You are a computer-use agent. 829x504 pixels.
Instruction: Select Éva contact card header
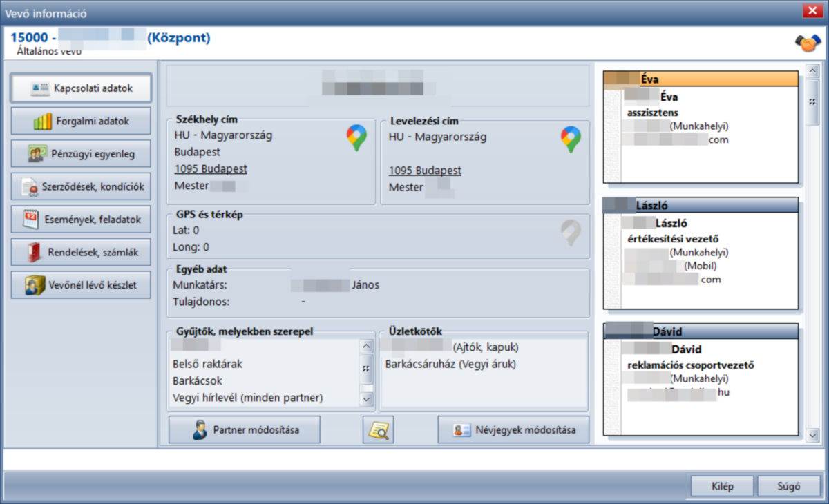tap(701, 79)
